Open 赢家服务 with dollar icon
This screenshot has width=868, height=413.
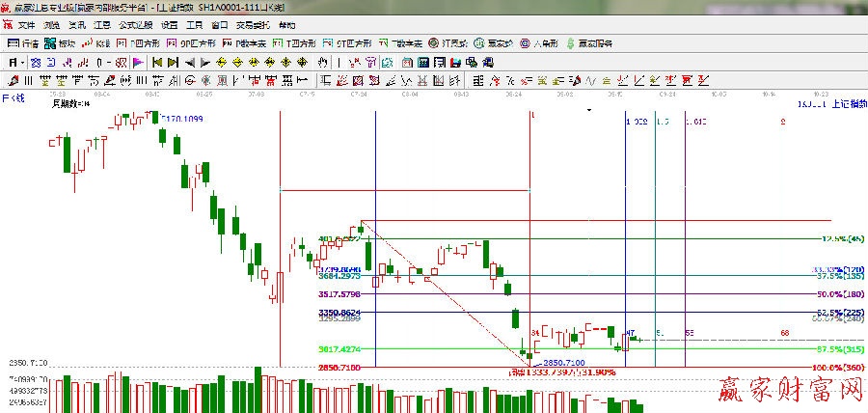coord(588,43)
